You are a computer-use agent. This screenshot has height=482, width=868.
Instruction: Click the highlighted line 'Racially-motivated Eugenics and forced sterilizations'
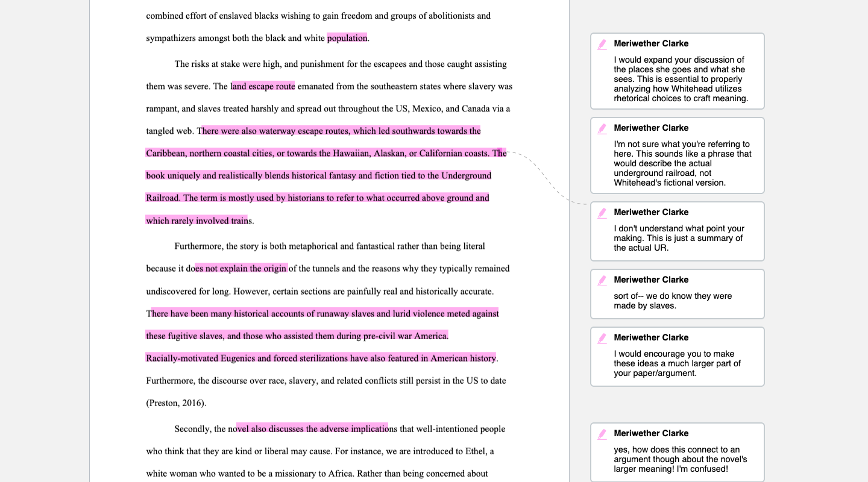pyautogui.click(x=321, y=358)
